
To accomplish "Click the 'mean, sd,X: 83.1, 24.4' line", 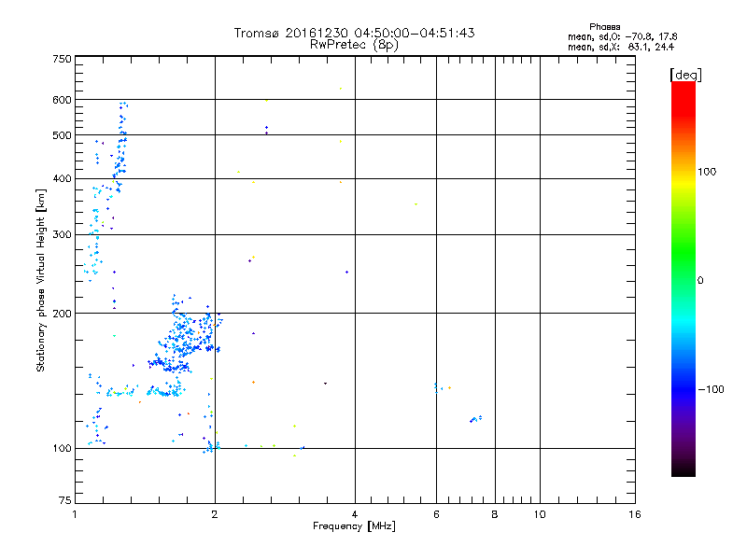I will (621, 47).
